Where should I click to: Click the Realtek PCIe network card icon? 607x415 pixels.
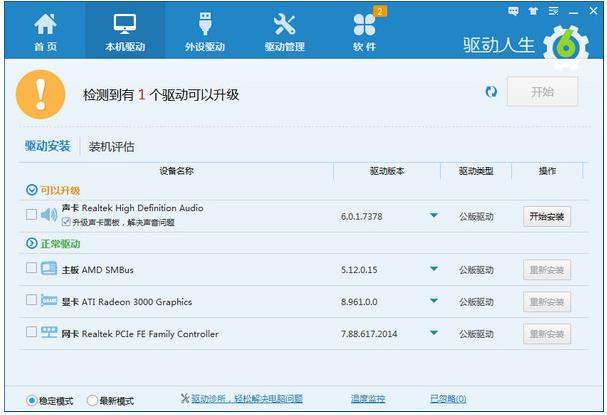coord(49,332)
